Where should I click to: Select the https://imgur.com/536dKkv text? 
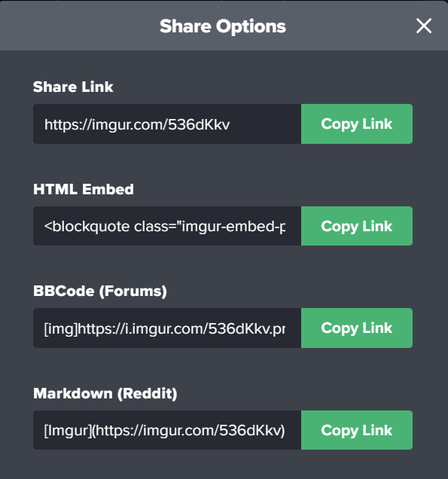[x=137, y=124]
